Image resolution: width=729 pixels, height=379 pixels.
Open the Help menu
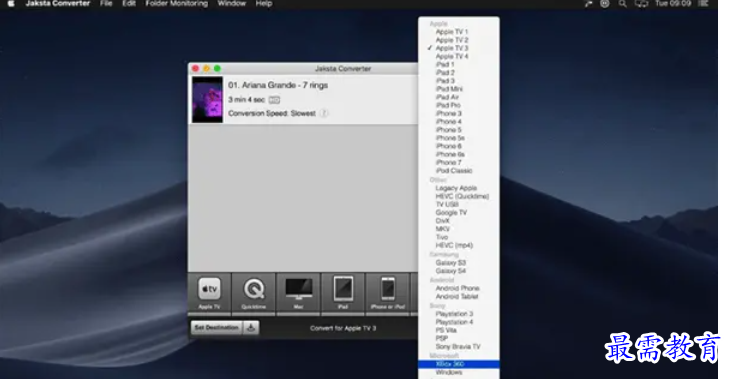coord(264,3)
